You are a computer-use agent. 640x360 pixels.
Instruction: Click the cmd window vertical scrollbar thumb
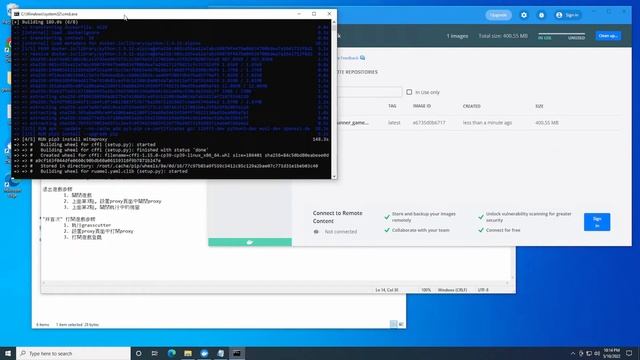click(334, 27)
